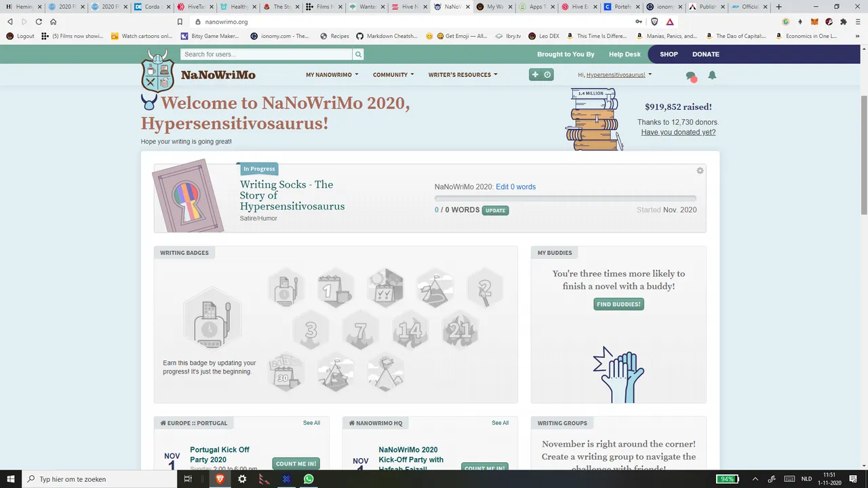Viewport: 868px width, 488px height.
Task: Open the MetaMask fox extension
Action: (x=814, y=22)
